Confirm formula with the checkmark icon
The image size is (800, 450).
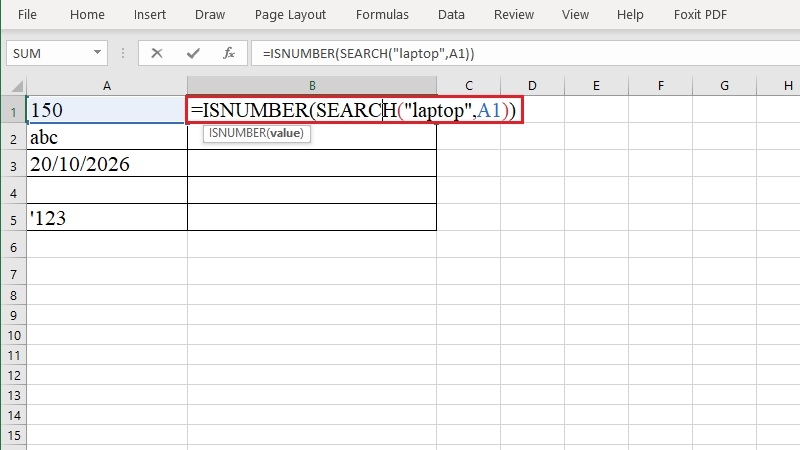pyautogui.click(x=193, y=53)
